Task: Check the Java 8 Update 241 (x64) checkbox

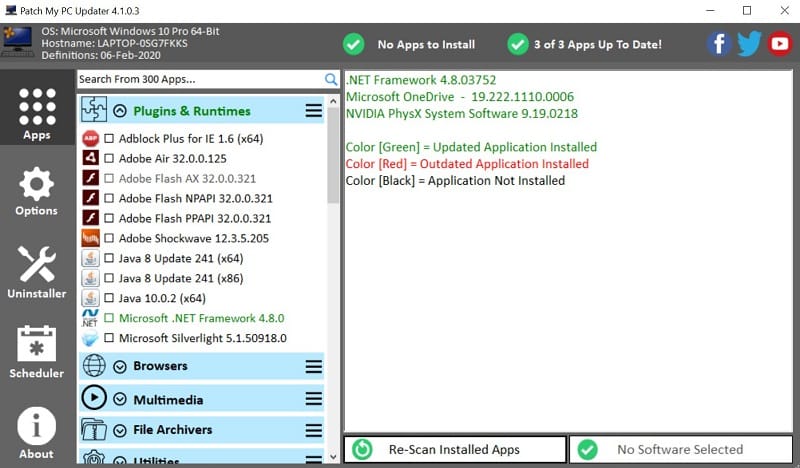Action: tap(109, 258)
